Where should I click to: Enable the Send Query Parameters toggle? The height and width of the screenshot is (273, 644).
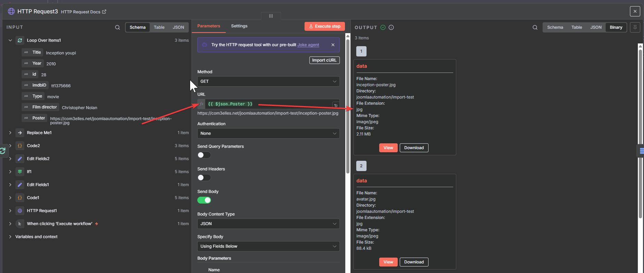(x=204, y=155)
